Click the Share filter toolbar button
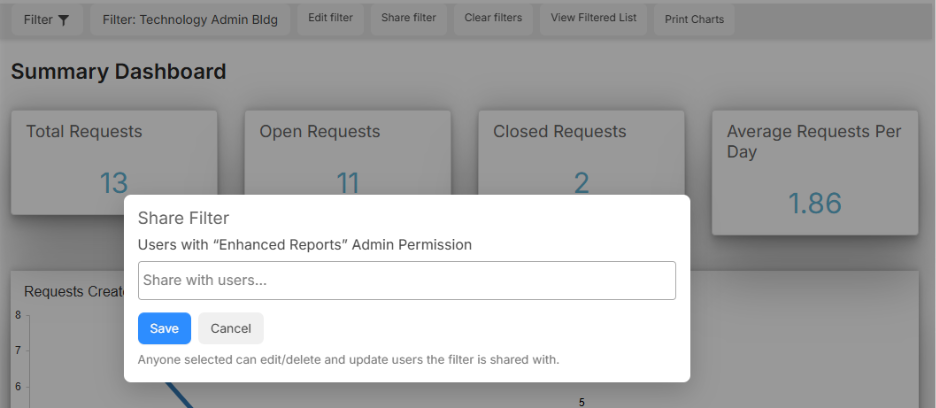 pyautogui.click(x=408, y=18)
